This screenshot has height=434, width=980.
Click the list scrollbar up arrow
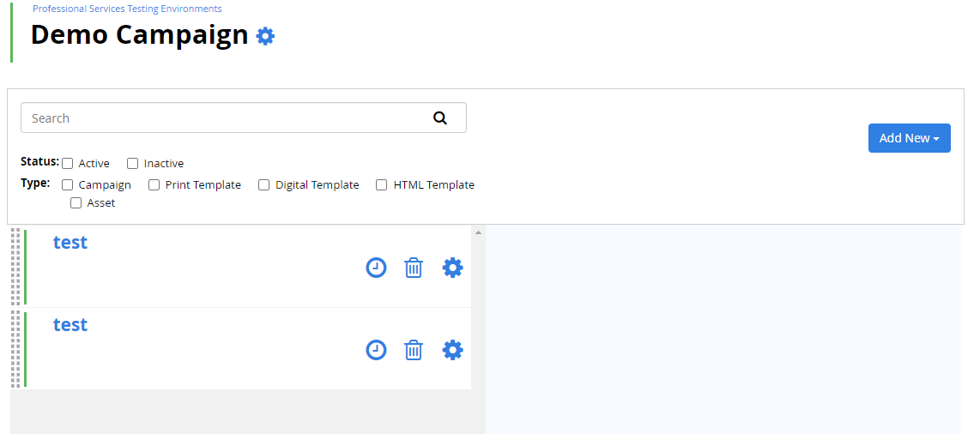[478, 233]
